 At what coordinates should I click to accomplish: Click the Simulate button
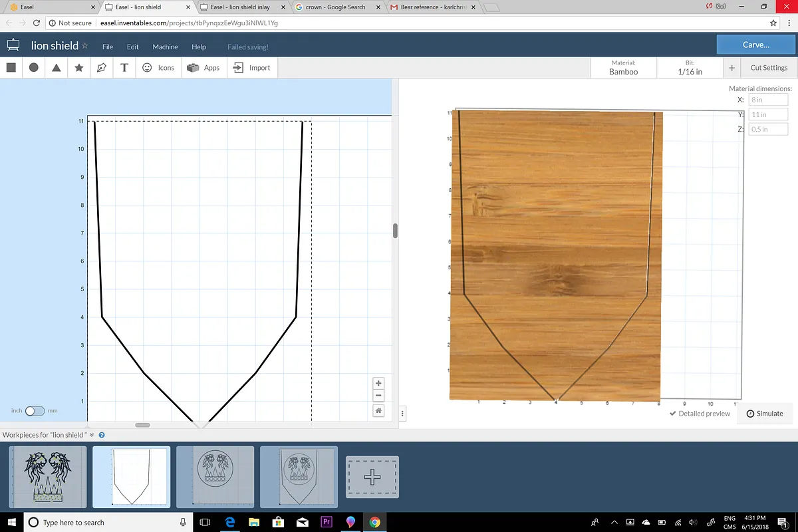tap(764, 414)
